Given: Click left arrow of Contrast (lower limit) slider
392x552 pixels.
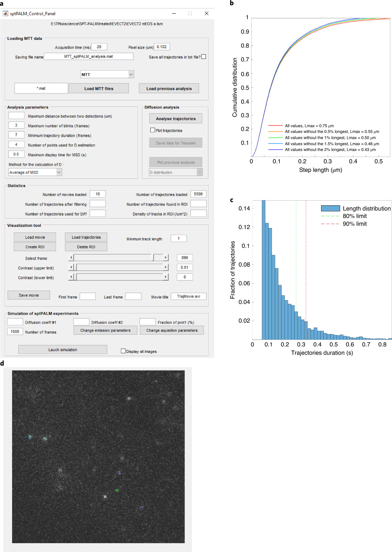Looking at the screenshot, I should [x=71, y=277].
